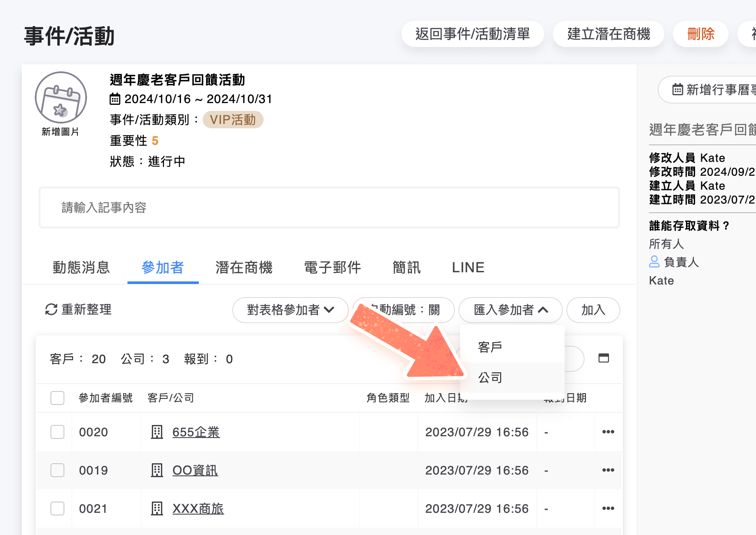
Task: Click the column display icon above the table
Action: point(604,358)
